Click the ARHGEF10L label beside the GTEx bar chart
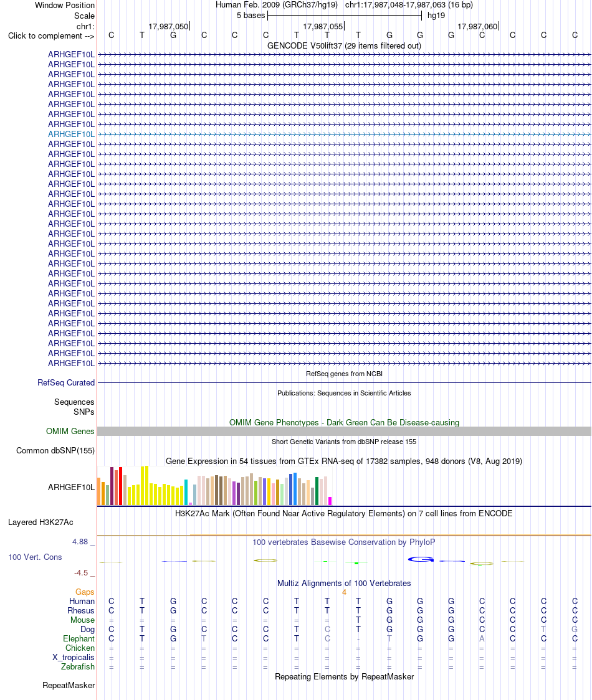Screen dimensions: 592x700 72,487
